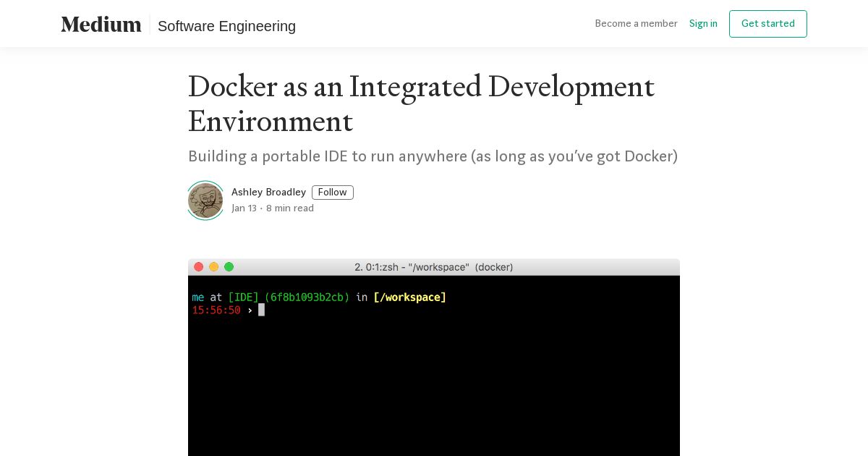Open the terminal screenshot image
This screenshot has height=456, width=868.
[434, 358]
